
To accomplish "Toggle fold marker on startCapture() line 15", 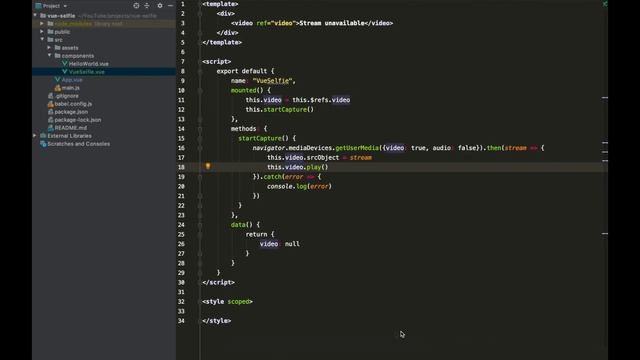I will point(200,138).
